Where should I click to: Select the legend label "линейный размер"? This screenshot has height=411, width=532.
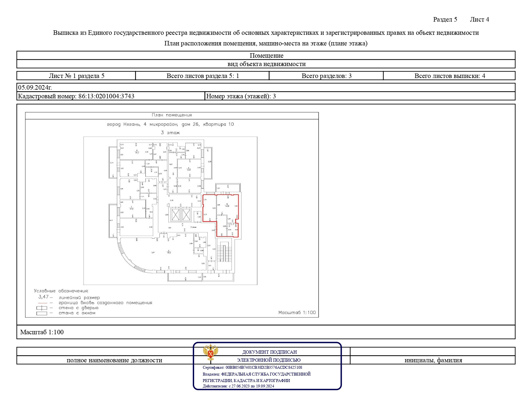pos(79,298)
